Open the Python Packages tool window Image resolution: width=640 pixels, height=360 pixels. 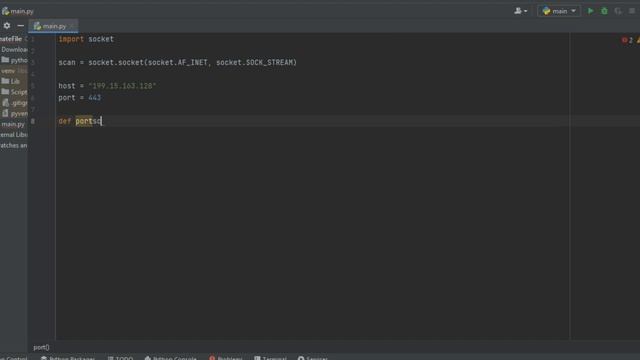click(68, 358)
